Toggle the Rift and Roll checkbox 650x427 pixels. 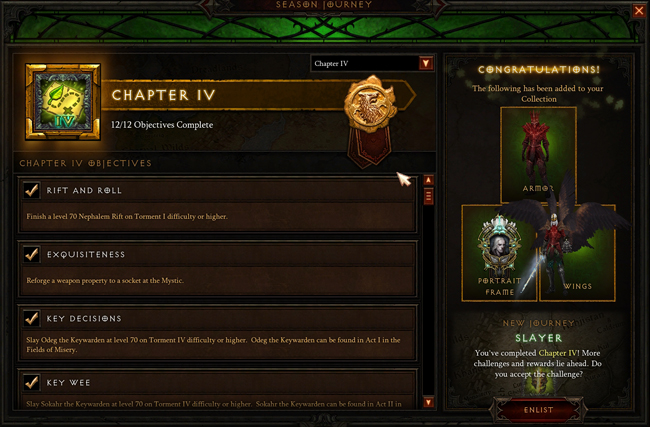point(32,190)
